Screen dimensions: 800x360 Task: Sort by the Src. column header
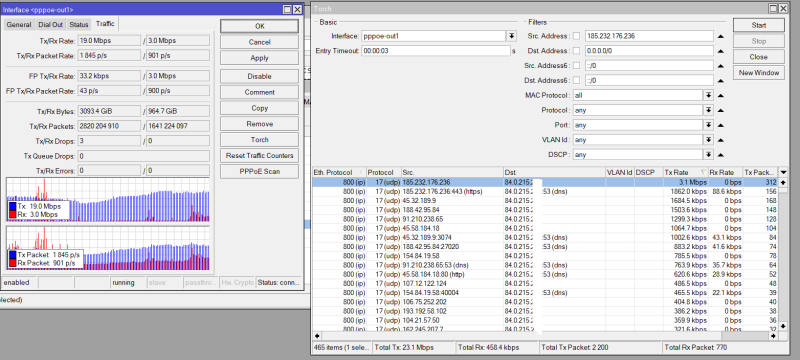click(x=452, y=172)
